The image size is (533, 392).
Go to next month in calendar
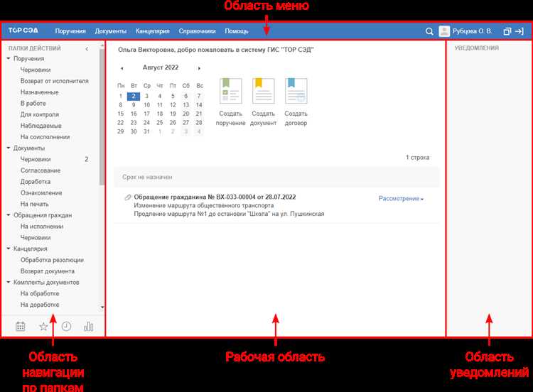(x=199, y=68)
